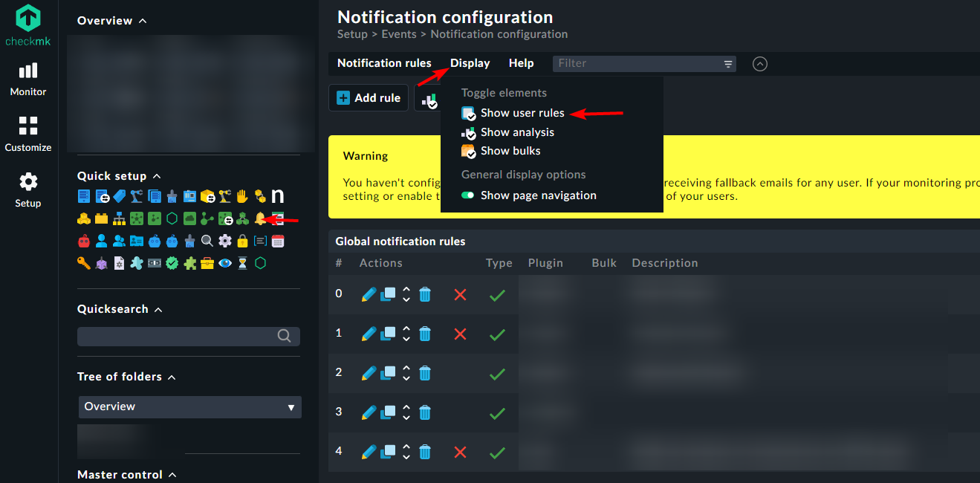Click the blue tag icon in Quick setup
Viewport: 980px width, 483px height.
119,196
